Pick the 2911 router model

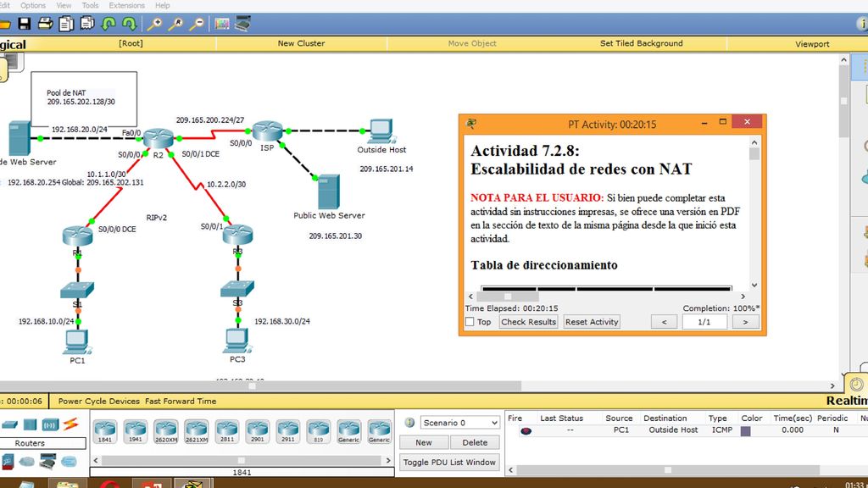point(288,431)
